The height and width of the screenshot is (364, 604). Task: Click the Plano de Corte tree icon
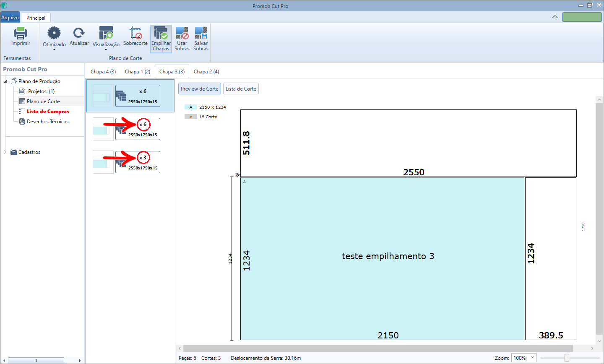tap(22, 101)
